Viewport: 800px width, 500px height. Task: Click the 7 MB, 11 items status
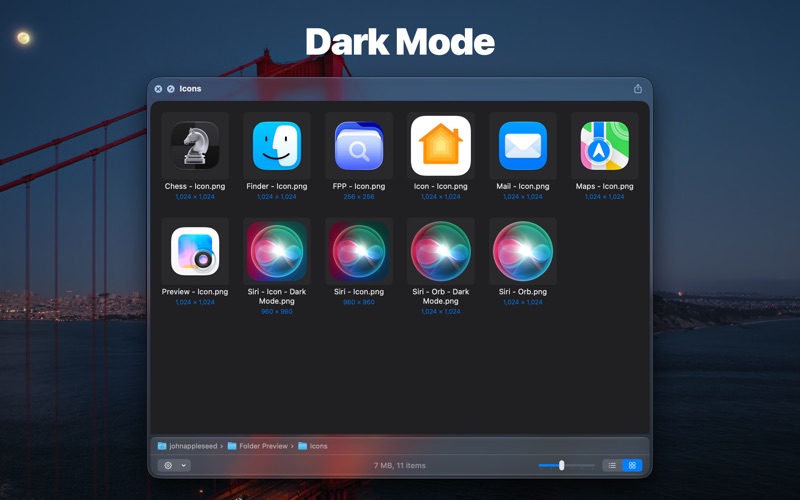(x=399, y=465)
